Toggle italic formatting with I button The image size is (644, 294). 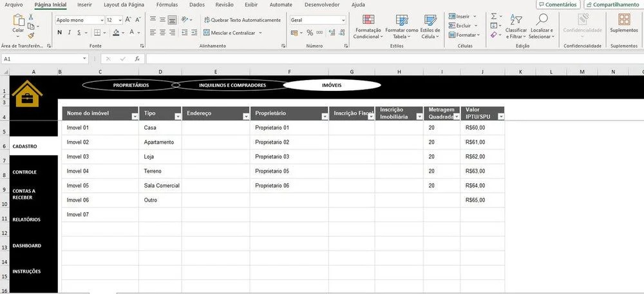click(x=70, y=32)
